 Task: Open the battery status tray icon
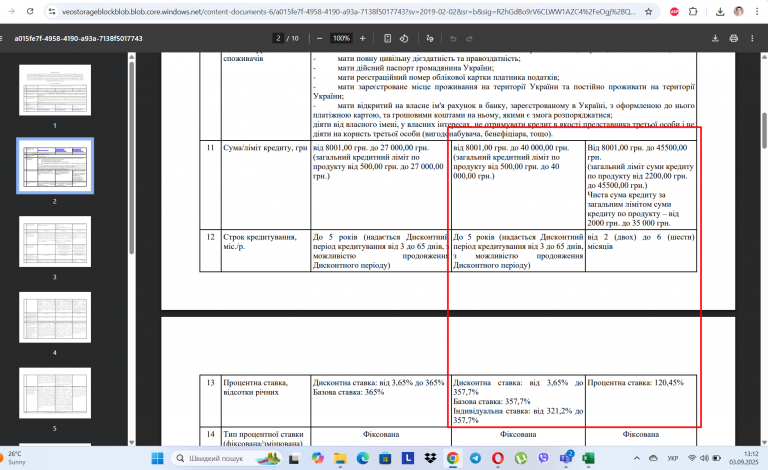(x=716, y=458)
